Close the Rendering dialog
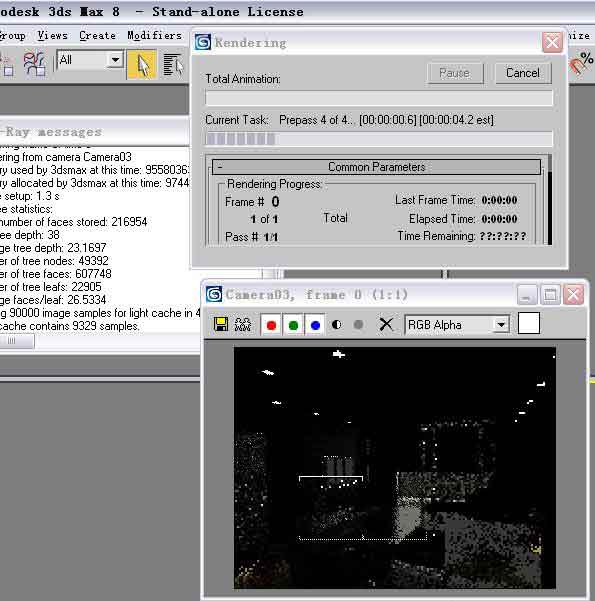This screenshot has width=595, height=601. coord(552,42)
